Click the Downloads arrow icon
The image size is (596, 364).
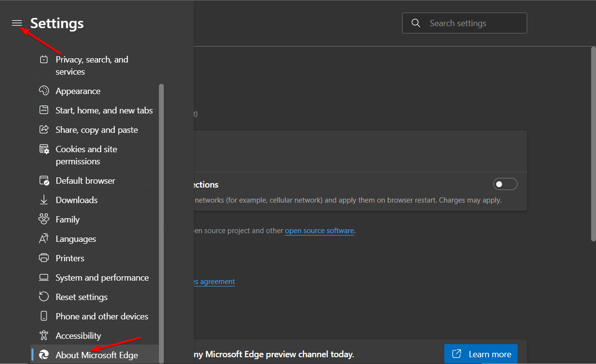coord(44,200)
